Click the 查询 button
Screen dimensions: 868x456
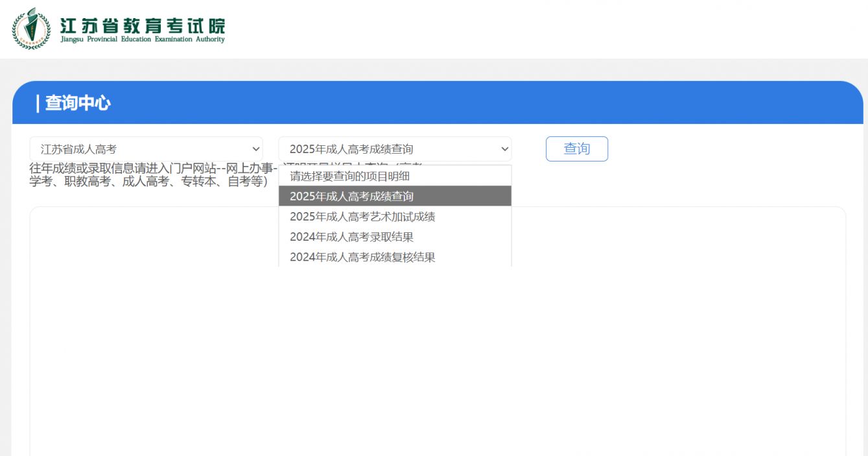pyautogui.click(x=576, y=149)
